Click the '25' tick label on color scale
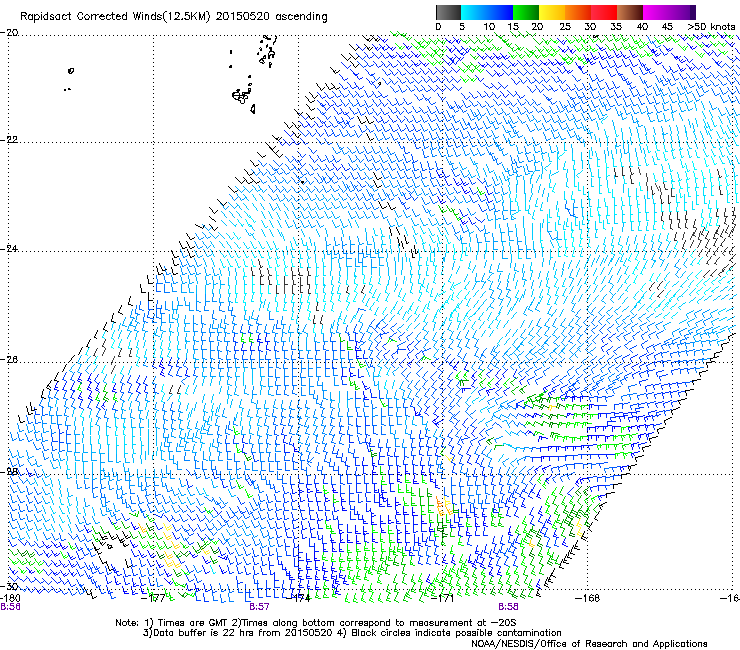Image resolution: width=740 pixels, height=650 pixels. tap(565, 27)
